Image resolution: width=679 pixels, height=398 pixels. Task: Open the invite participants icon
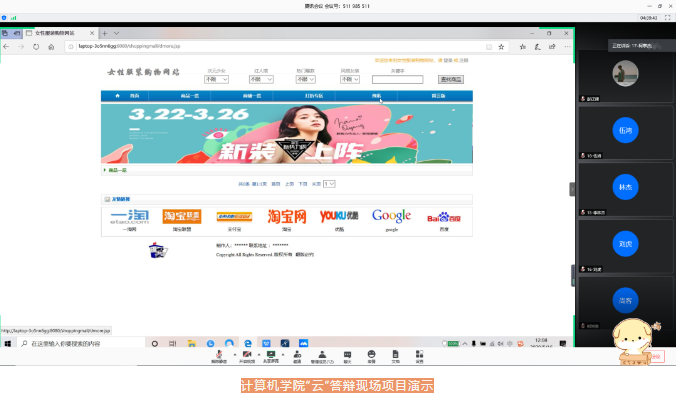coord(297,357)
